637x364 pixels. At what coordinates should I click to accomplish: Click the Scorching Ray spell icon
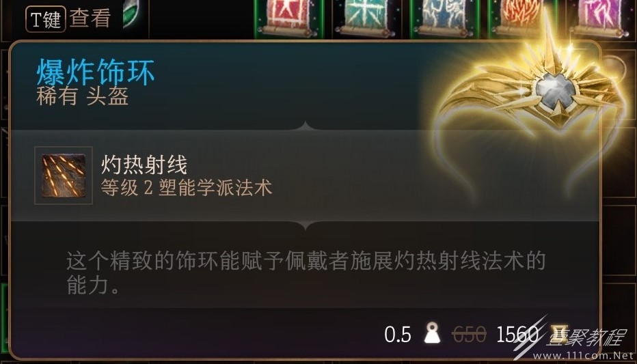click(64, 176)
